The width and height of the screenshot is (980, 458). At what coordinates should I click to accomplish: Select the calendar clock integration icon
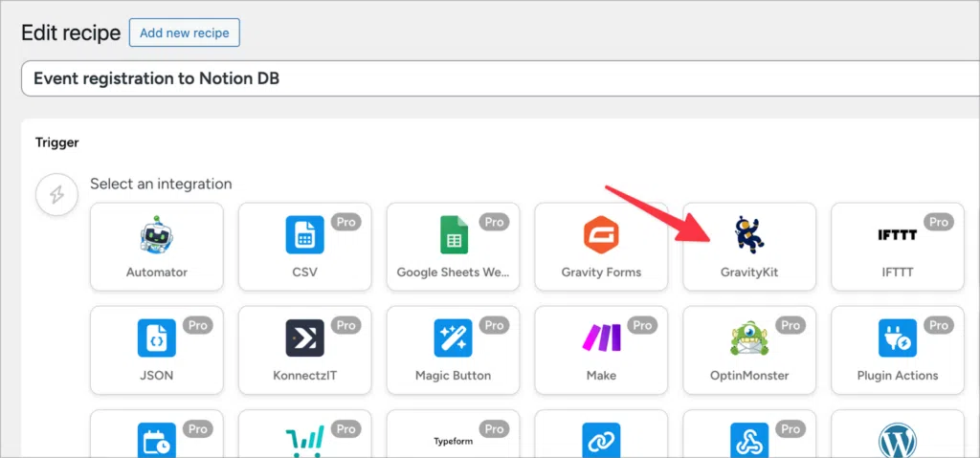(156, 441)
